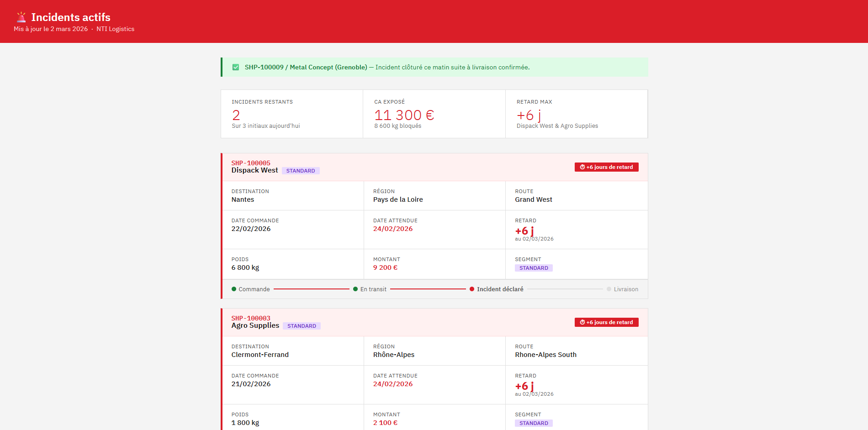Click the green Commande timeline dot
The height and width of the screenshot is (430, 868).
click(x=234, y=289)
